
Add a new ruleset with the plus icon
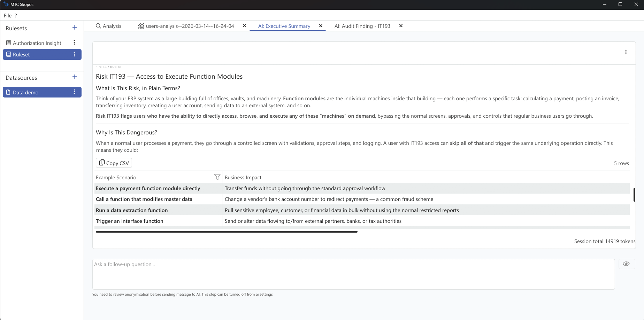pos(75,28)
